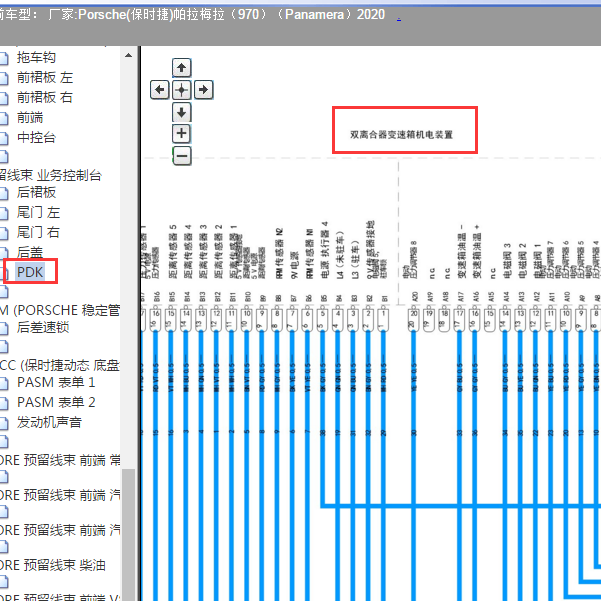Screen dimensions: 601x601
Task: Click the document icon beside 拖车钩
Action: click(x=4, y=58)
